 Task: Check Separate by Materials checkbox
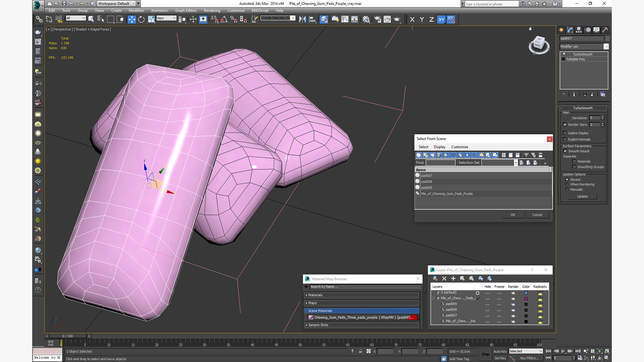(x=574, y=162)
